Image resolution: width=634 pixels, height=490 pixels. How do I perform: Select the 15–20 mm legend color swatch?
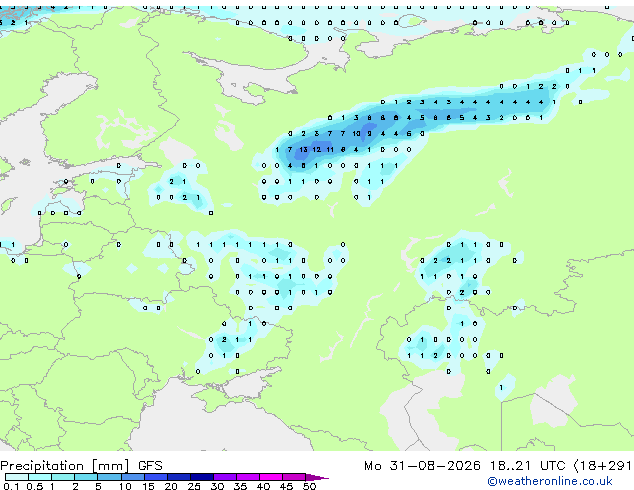(x=156, y=477)
